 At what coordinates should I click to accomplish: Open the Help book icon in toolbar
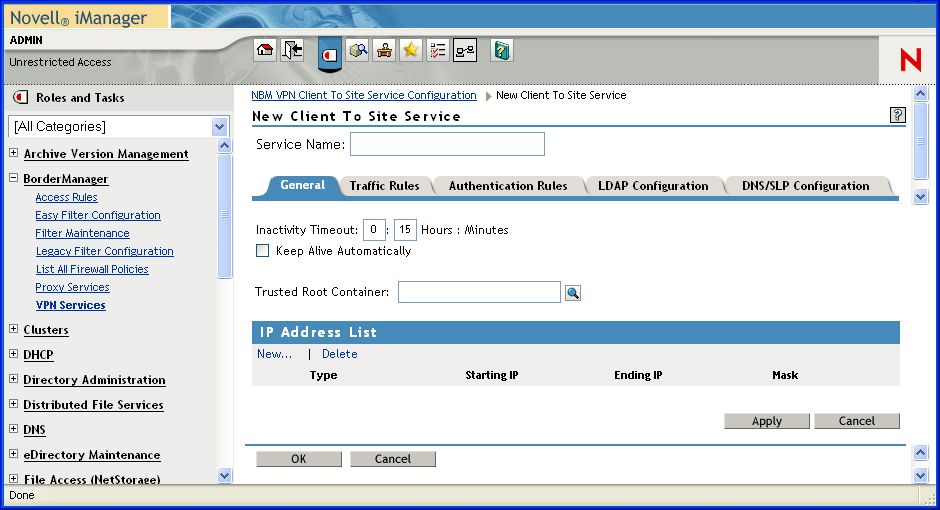502,50
